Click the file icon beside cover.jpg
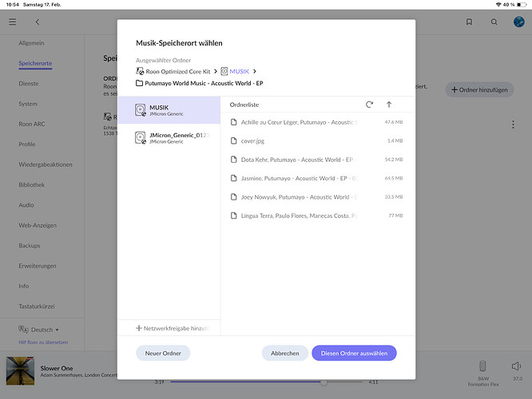 coord(233,140)
